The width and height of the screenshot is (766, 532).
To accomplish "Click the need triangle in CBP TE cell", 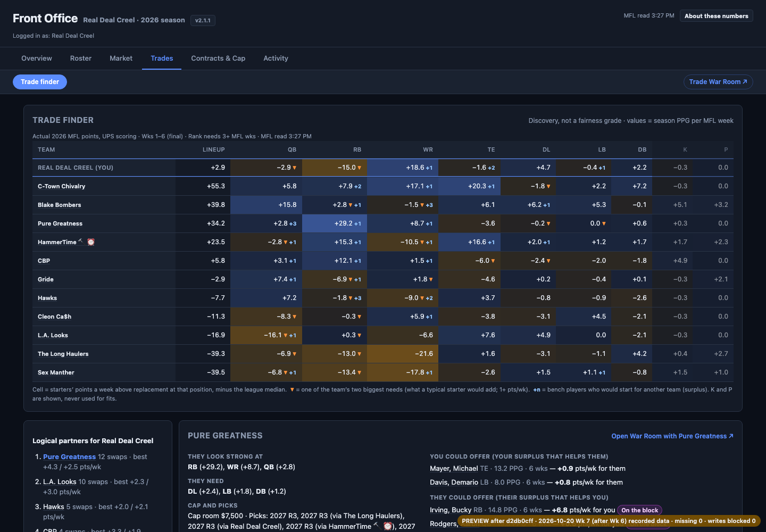I will 493,261.
